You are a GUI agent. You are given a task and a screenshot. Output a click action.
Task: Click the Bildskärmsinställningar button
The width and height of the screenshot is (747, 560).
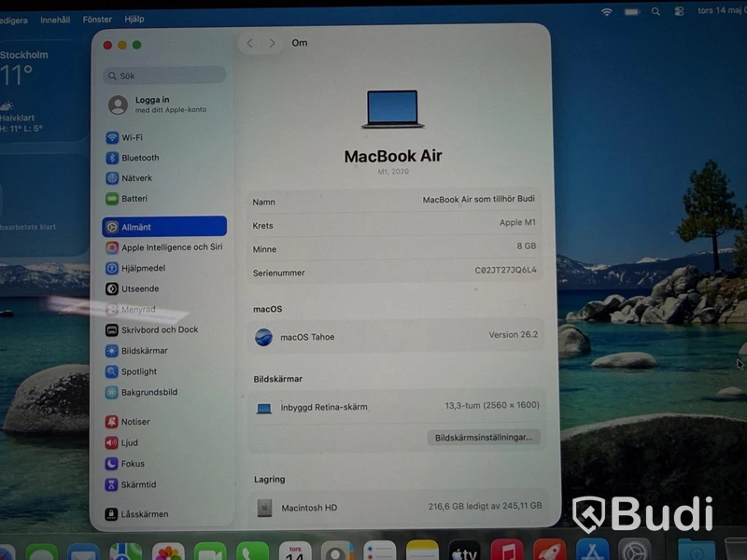click(x=484, y=437)
